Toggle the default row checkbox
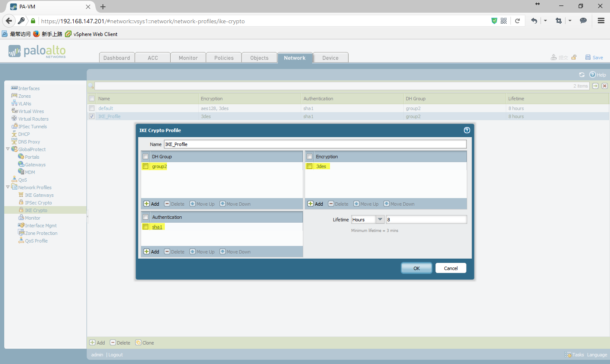610x364 pixels. point(92,108)
